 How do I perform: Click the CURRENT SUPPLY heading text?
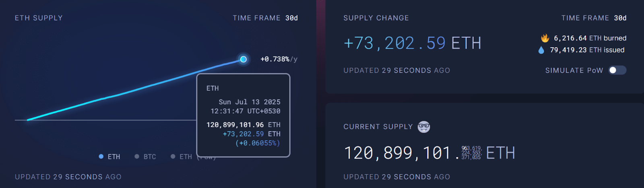pos(378,127)
